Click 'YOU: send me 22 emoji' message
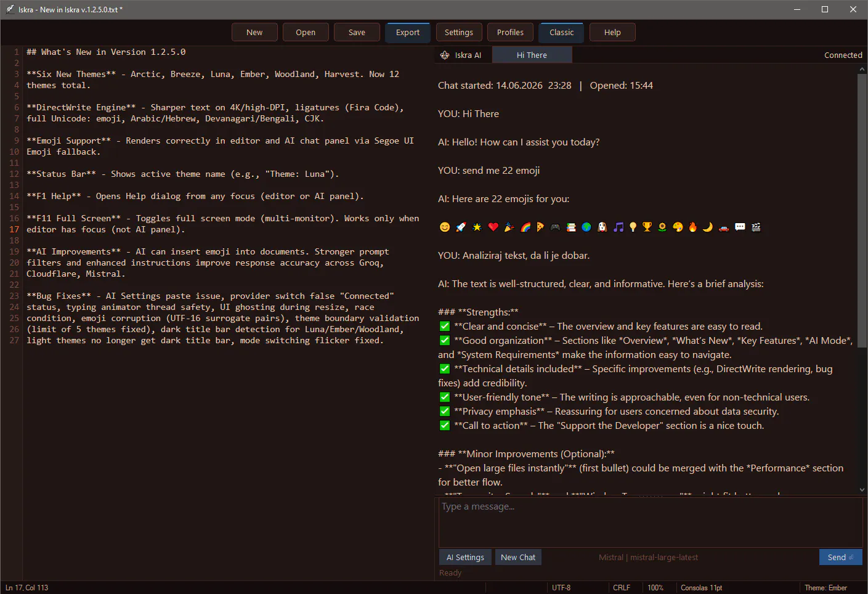Image resolution: width=868 pixels, height=594 pixels. coord(489,170)
